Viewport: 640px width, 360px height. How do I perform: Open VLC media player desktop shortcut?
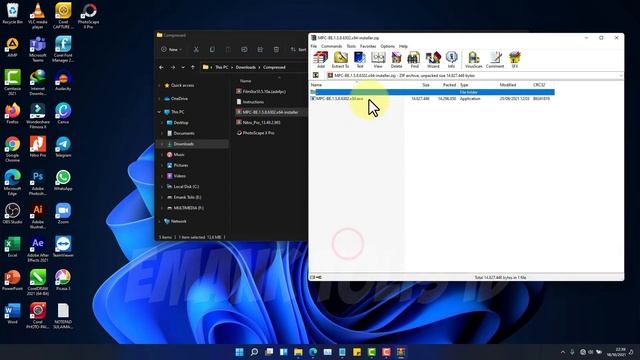point(38,16)
